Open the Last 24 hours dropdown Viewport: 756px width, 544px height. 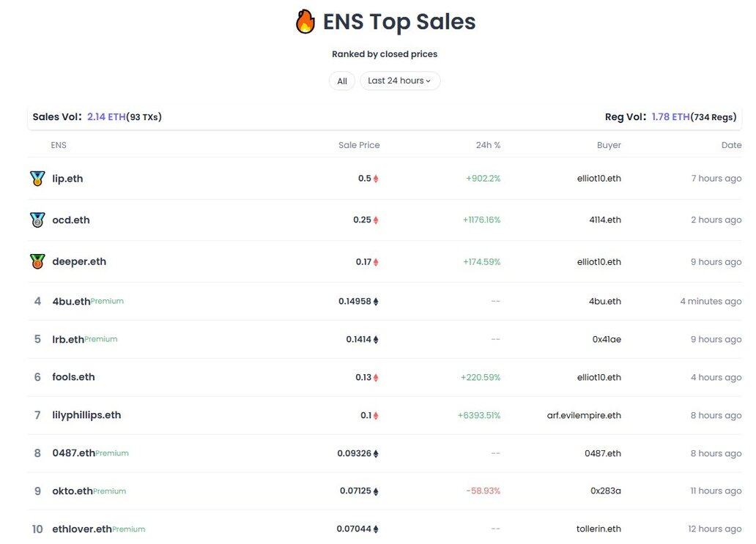click(400, 81)
